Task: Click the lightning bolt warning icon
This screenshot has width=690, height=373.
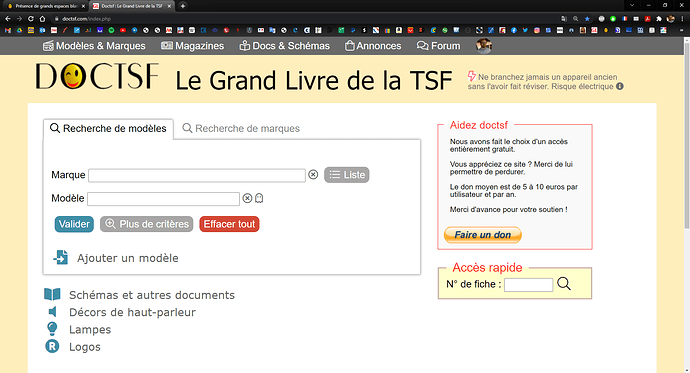Action: (472, 77)
